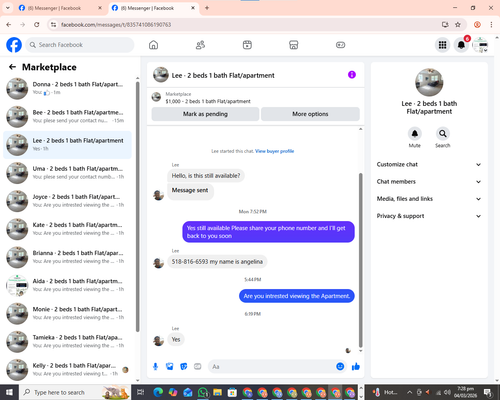
Task: Open the Friends icon in top navigation
Action: coord(200,45)
